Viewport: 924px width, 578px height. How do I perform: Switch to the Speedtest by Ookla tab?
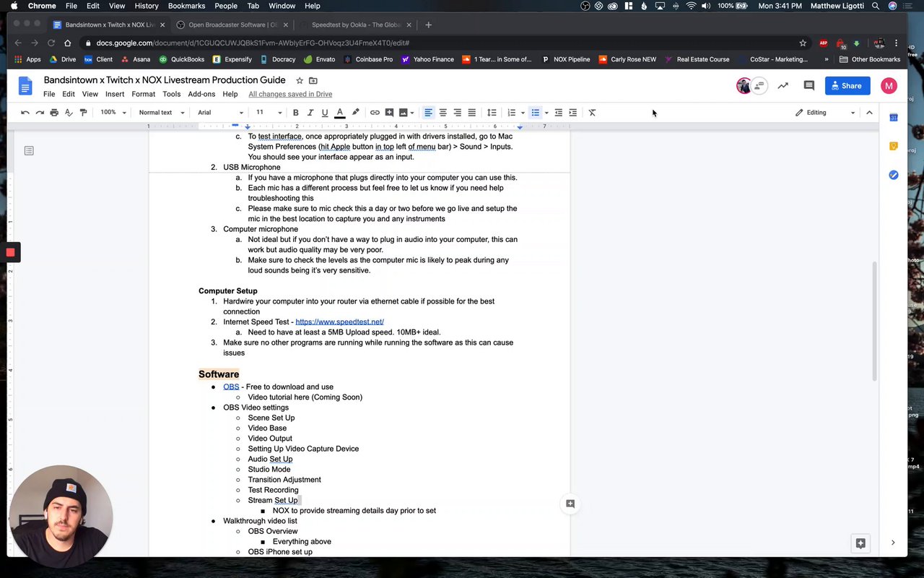click(355, 25)
